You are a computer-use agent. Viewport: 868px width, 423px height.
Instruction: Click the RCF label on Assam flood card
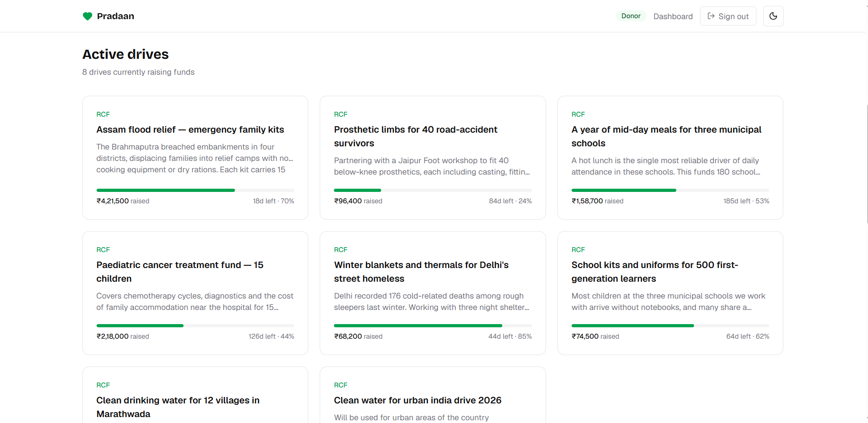103,114
